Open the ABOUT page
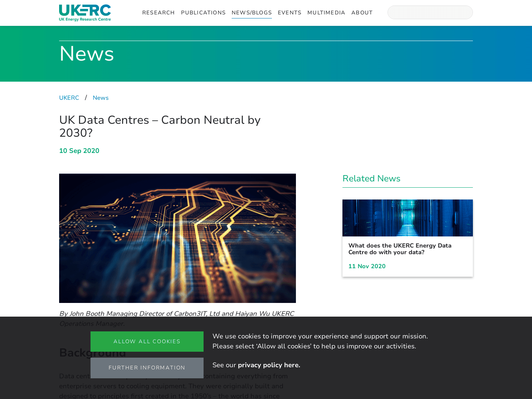 point(362,13)
